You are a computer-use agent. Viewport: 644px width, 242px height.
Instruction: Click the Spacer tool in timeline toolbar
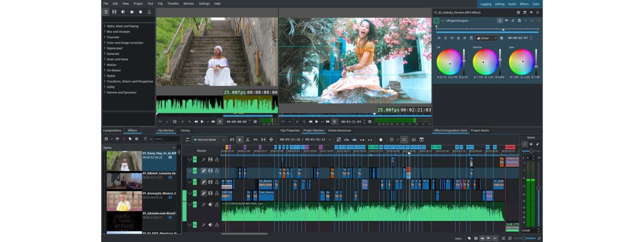[255, 140]
